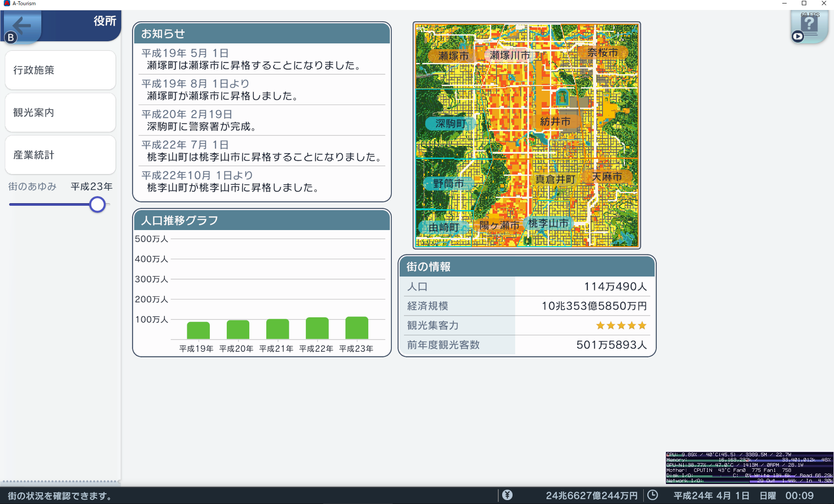Select 紡井市 label on the map

555,122
